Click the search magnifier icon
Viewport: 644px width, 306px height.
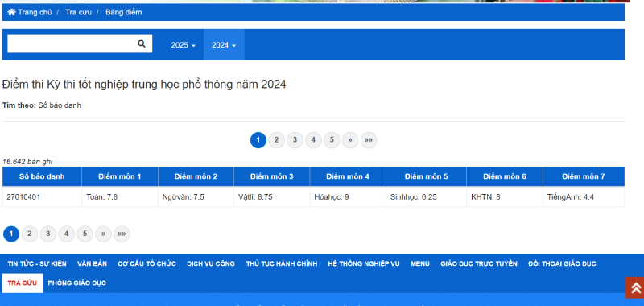click(x=142, y=43)
